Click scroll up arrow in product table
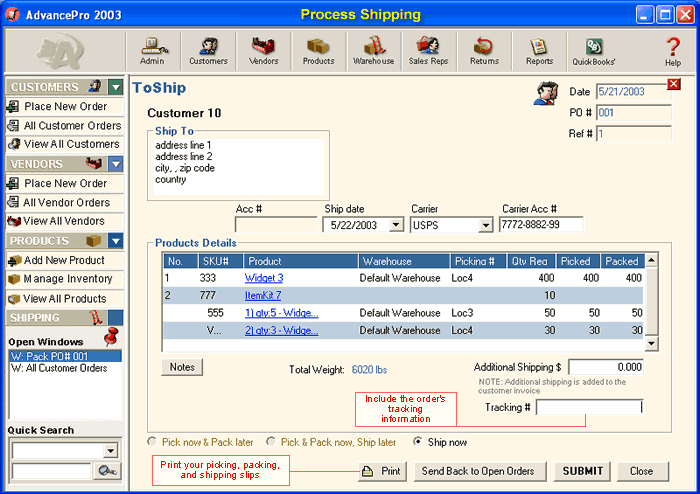The height and width of the screenshot is (494, 700). [652, 260]
